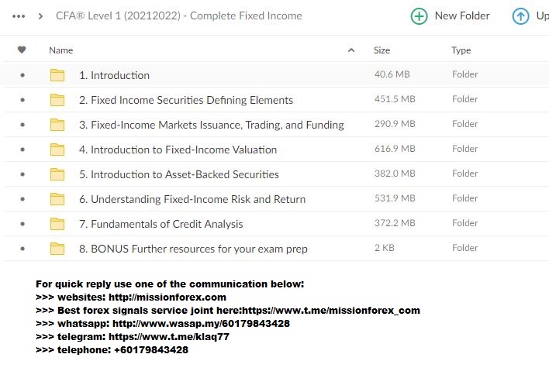Open 3. Fixed-Income Markets Issuance, Trading, and Funding
The width and height of the screenshot is (549, 392).
click(x=212, y=125)
